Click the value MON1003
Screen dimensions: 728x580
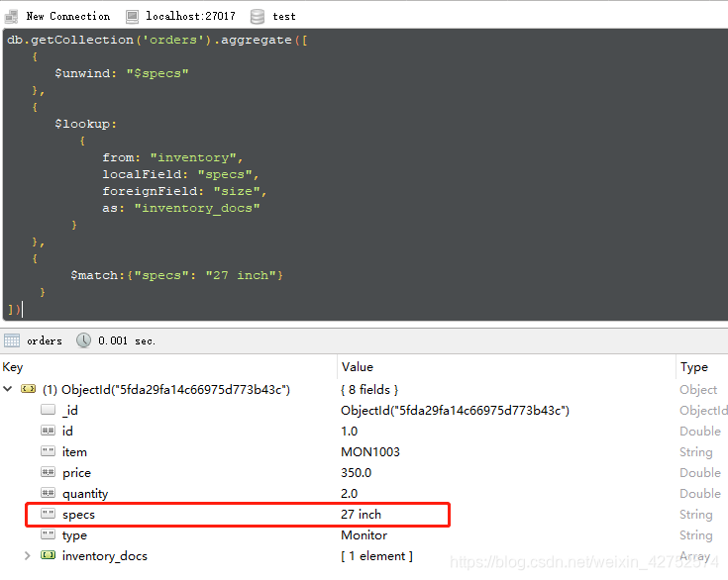click(370, 452)
